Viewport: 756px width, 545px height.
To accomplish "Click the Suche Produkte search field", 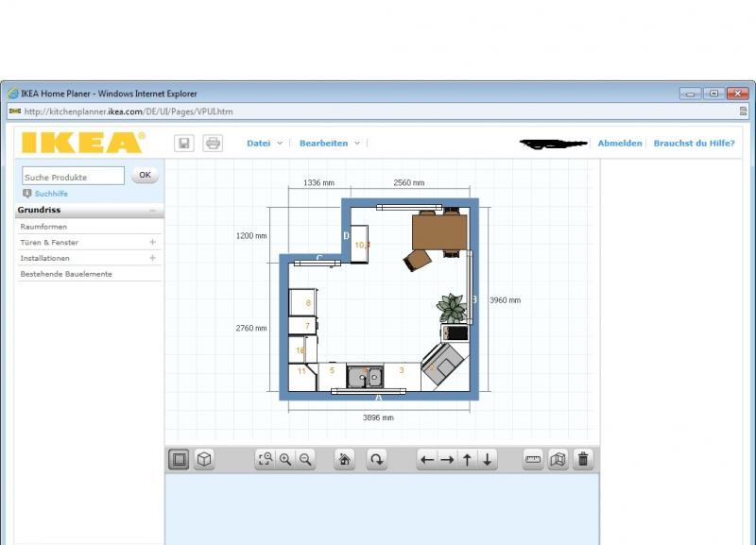I will 73,177.
